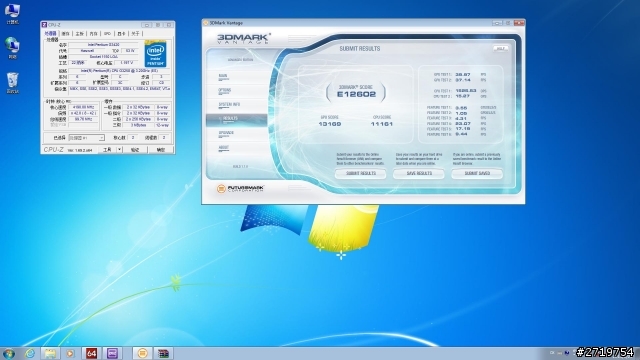The height and width of the screenshot is (360, 640).
Task: Switch to the 内存 tab in CPU-Z
Action: (93, 33)
